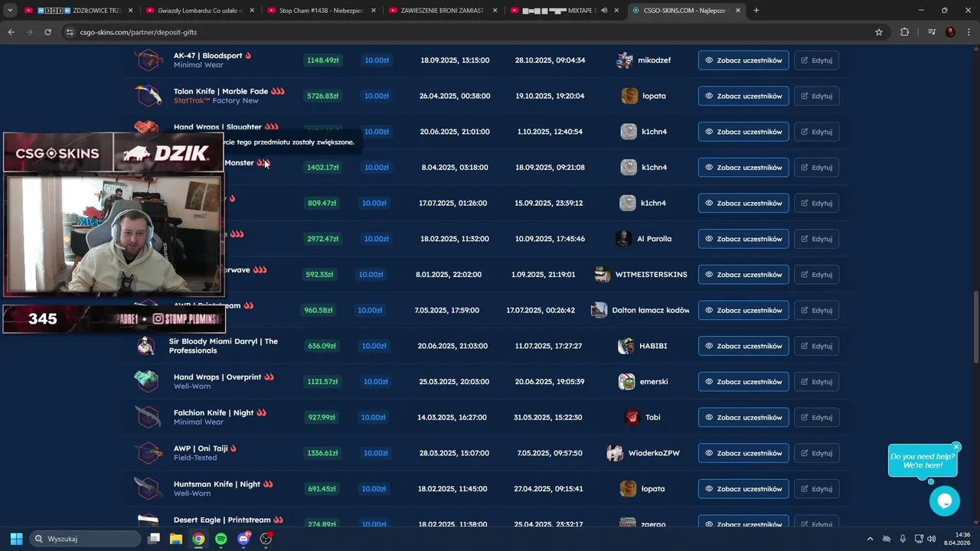
Task: Click Al Parolla's avatar icon
Action: [x=624, y=239]
